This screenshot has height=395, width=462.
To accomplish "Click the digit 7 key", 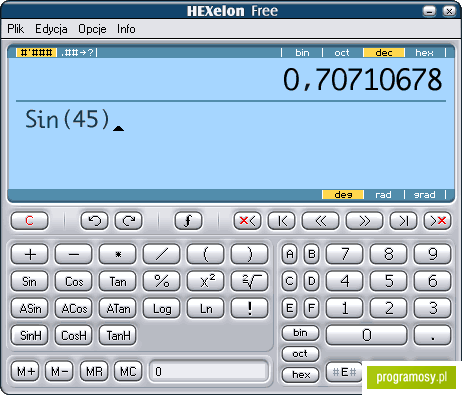I will click(344, 254).
